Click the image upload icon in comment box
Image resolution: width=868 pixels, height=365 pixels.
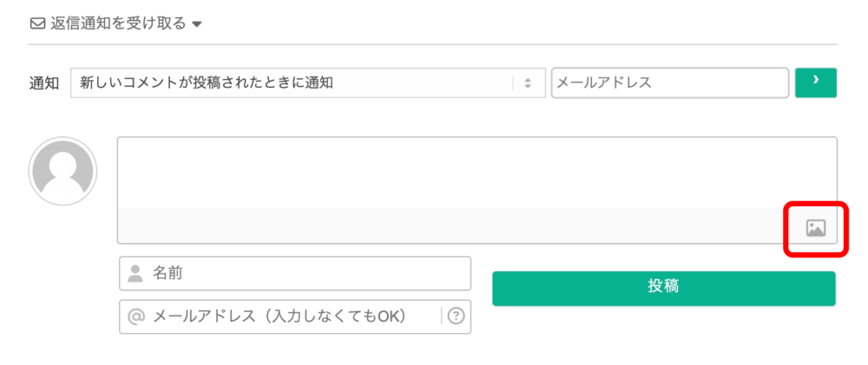(x=815, y=228)
